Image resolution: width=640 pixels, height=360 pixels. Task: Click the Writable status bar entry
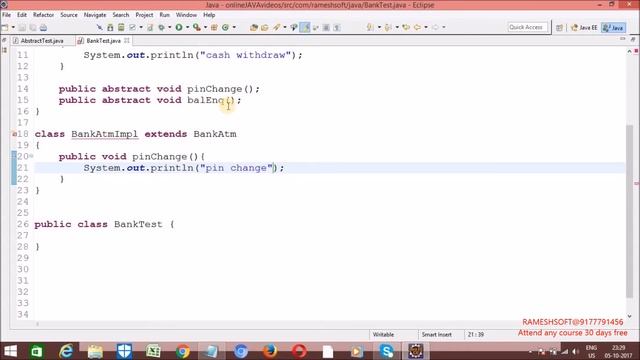click(383, 334)
